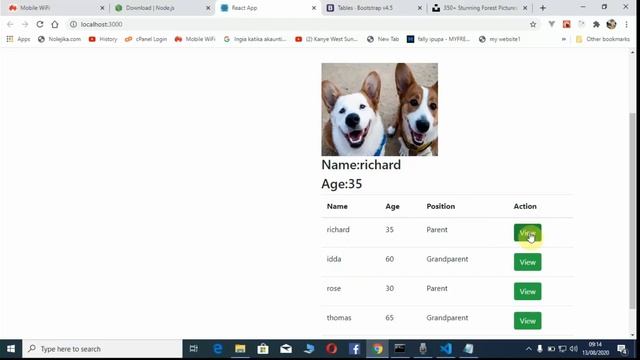Click the Chrome icon in the taskbar
The height and width of the screenshot is (360, 640).
377,349
